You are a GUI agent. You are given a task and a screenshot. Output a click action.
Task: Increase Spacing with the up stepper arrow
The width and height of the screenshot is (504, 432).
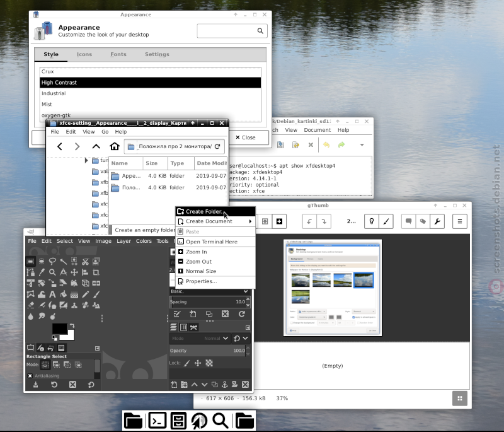point(248,300)
